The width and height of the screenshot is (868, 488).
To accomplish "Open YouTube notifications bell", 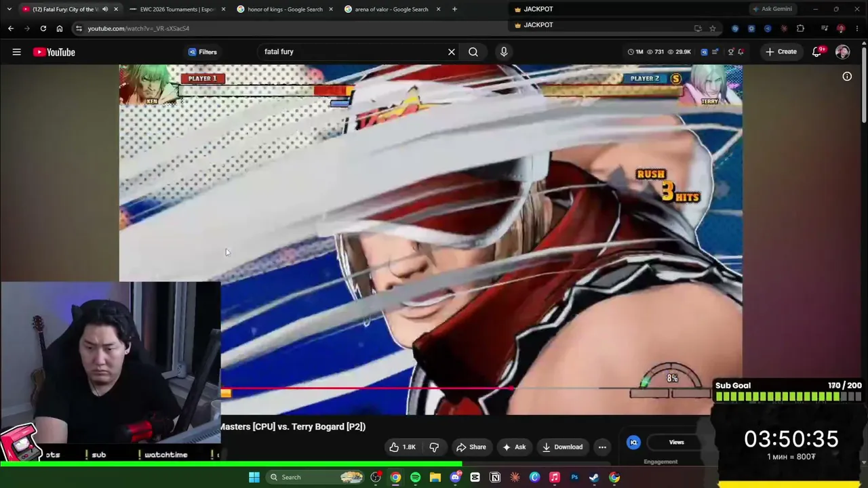I will (x=817, y=52).
